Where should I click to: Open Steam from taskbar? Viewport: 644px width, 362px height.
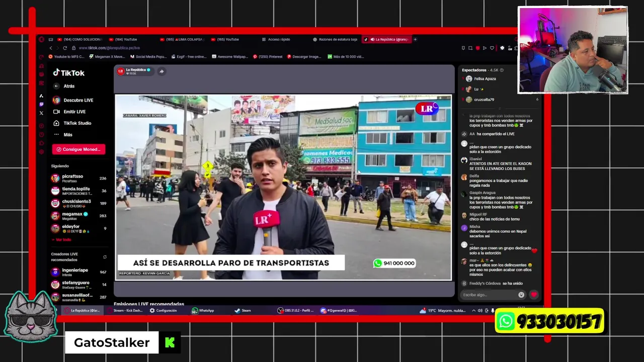[243, 311]
